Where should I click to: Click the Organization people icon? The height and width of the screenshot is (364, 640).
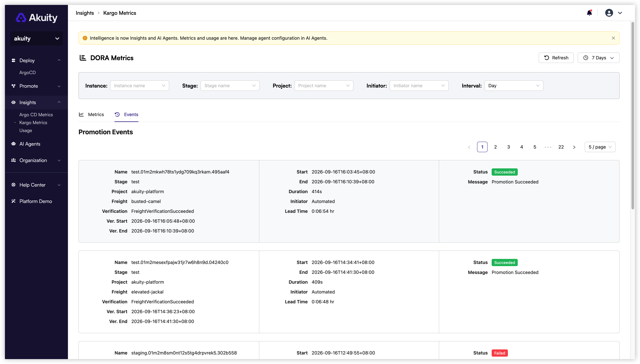(13, 160)
